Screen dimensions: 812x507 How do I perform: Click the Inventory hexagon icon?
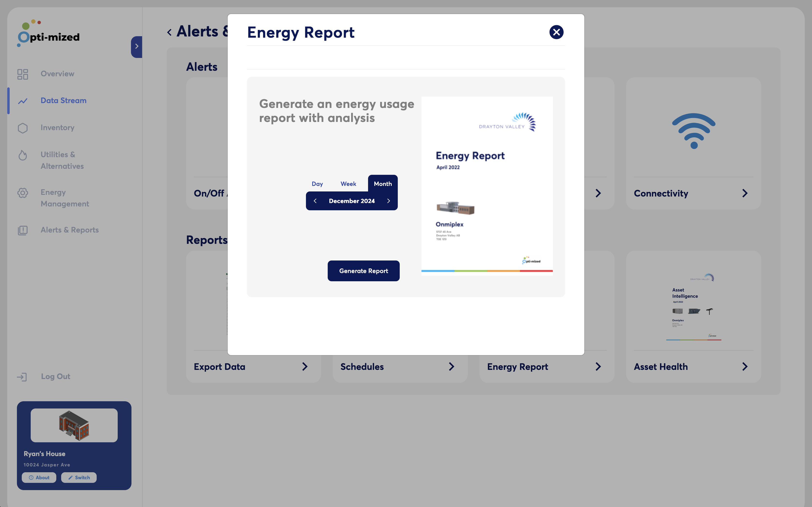click(x=22, y=128)
